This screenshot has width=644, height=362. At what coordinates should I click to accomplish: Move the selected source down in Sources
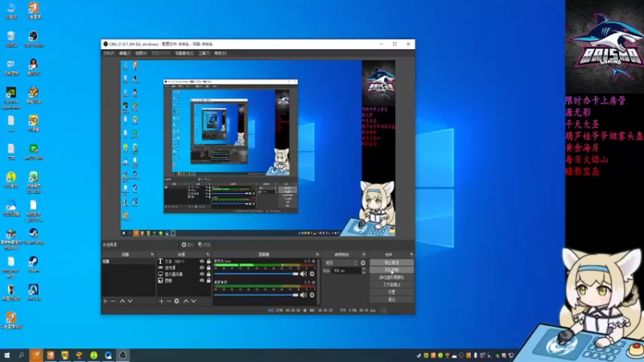tap(193, 301)
